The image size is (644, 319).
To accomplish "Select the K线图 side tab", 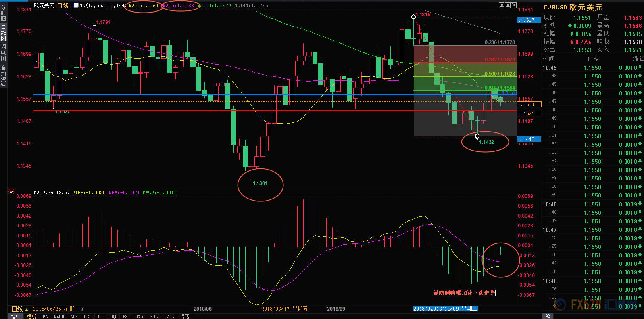I will coord(3,32).
